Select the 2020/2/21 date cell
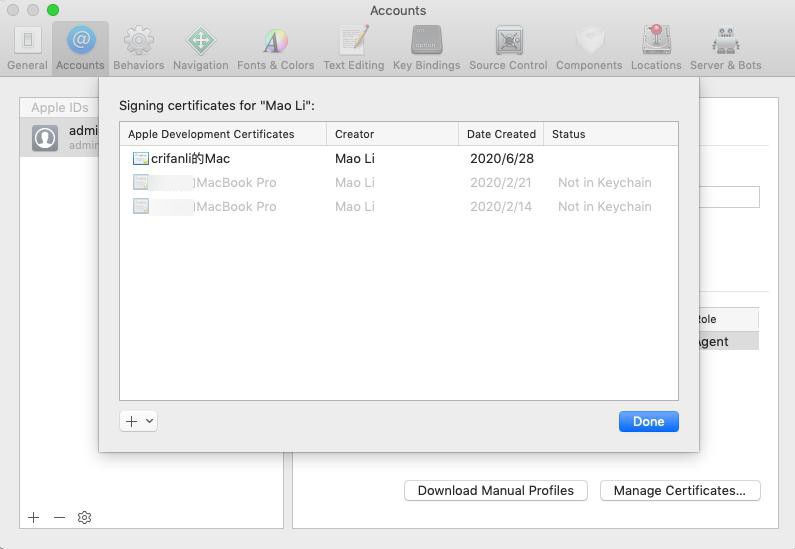This screenshot has width=795, height=549. tap(500, 182)
